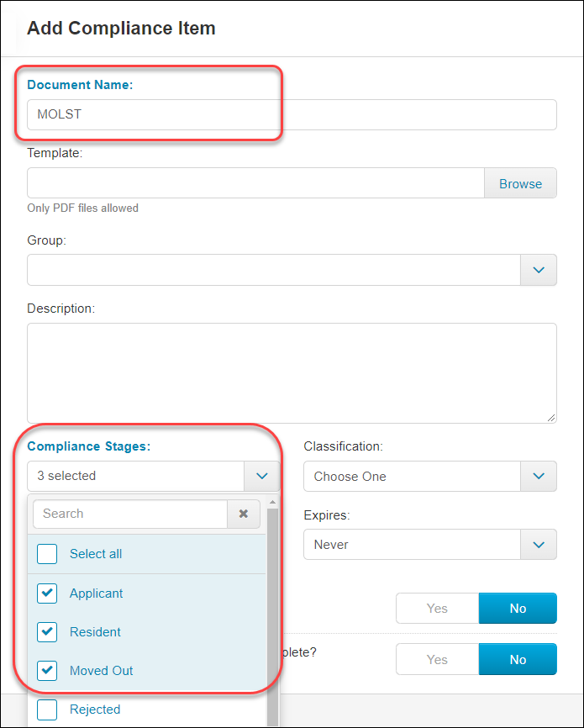Click Browse to upload a template

(x=520, y=183)
